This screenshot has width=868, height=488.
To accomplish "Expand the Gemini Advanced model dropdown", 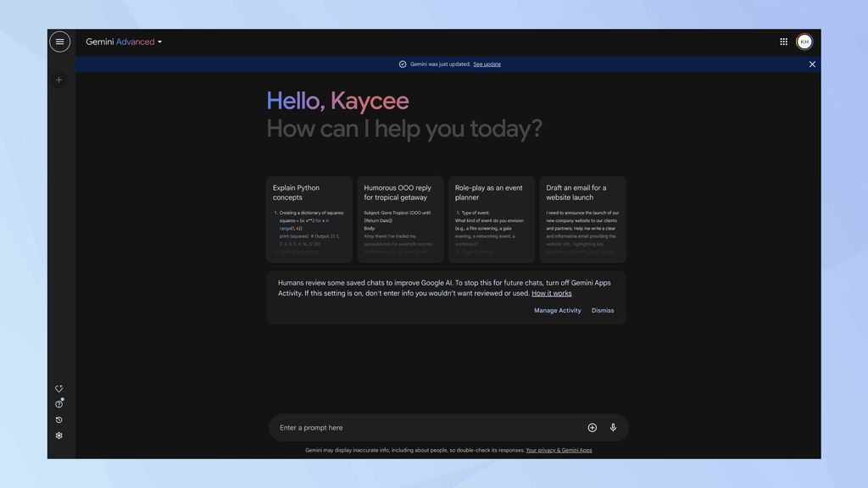I will click(x=161, y=41).
